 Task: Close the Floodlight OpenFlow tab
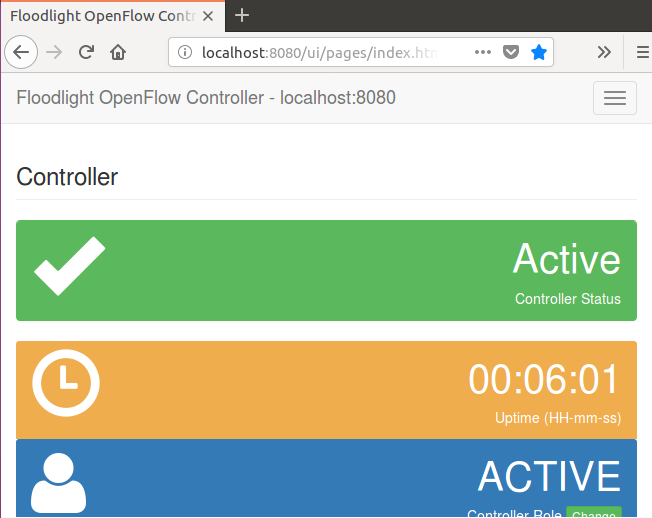click(208, 16)
